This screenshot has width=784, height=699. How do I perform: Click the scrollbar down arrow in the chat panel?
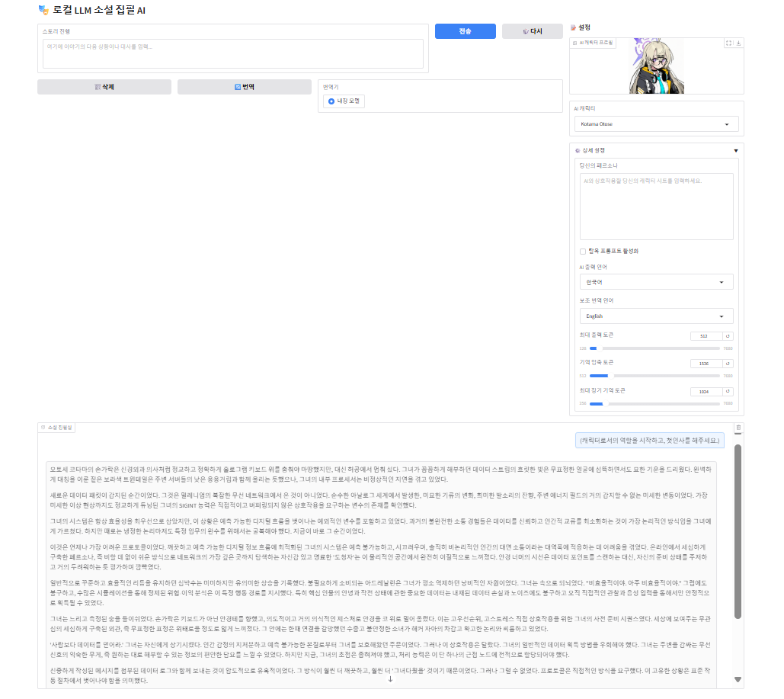(x=738, y=679)
